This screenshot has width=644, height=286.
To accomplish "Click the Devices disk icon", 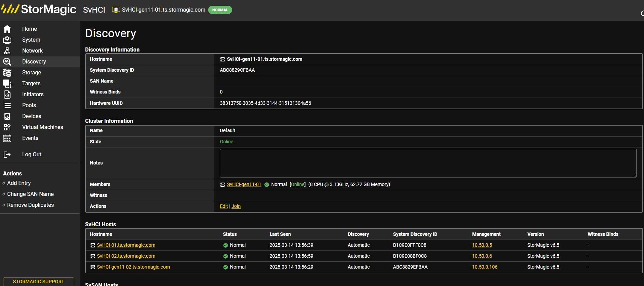I will pos(7,116).
